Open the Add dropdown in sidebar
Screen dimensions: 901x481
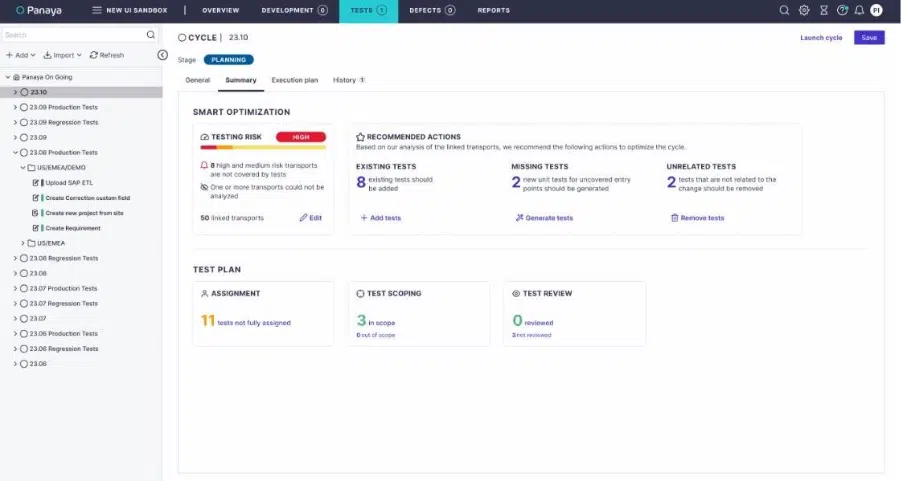click(20, 55)
